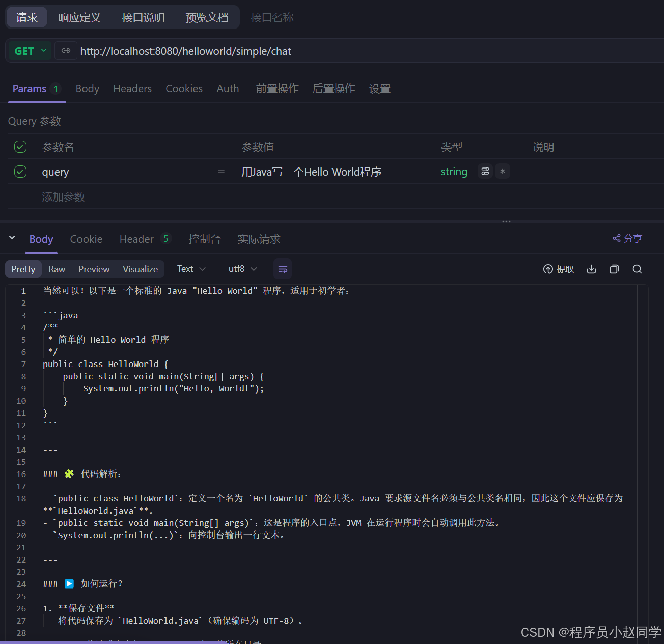Click response line 7 'public class HelloWorld {'

(105, 364)
